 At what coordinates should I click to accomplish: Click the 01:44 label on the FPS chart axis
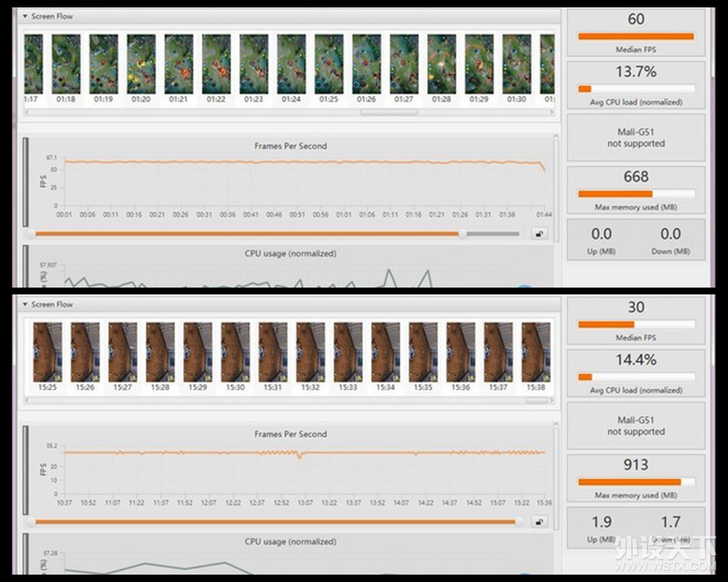coord(544,215)
